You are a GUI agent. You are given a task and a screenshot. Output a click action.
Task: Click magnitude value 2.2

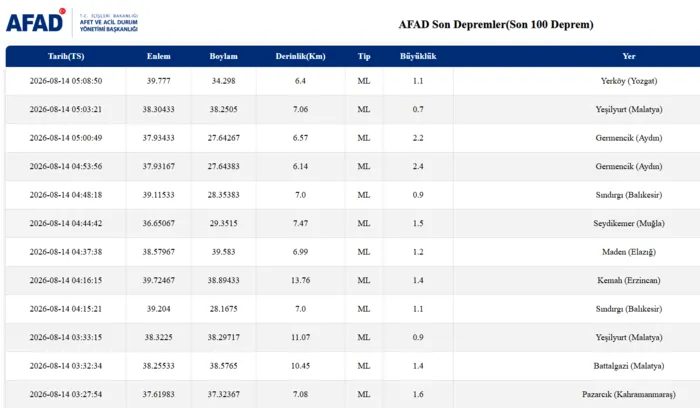coord(418,138)
